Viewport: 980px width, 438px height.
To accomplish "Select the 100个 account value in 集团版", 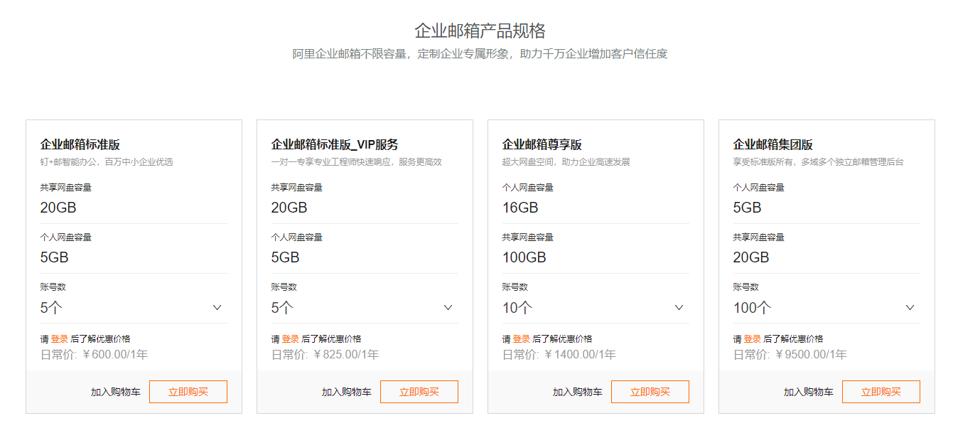I will click(753, 308).
